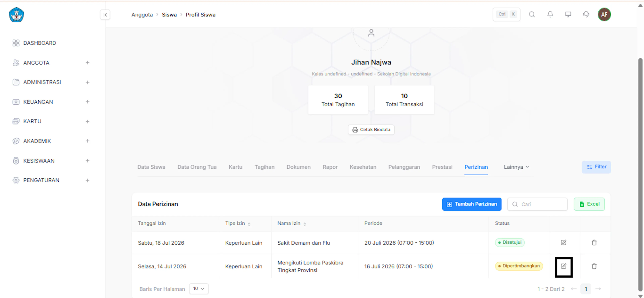This screenshot has width=644, height=298.
Task: Click the monitor display icon in header
Action: pyautogui.click(x=568, y=14)
